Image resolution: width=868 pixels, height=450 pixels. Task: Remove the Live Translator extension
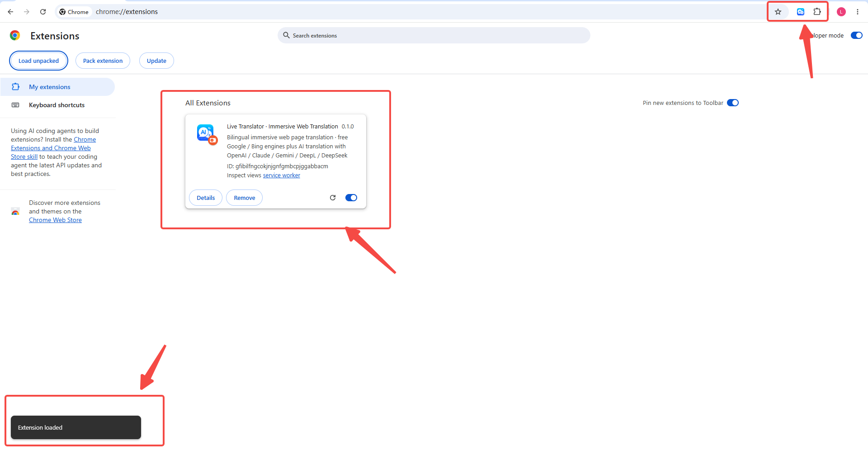pyautogui.click(x=245, y=198)
